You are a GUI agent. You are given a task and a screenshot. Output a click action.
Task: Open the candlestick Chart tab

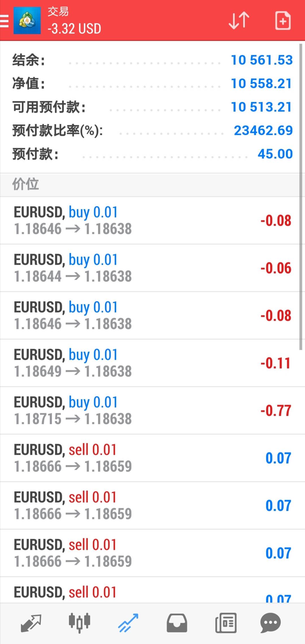point(79,623)
